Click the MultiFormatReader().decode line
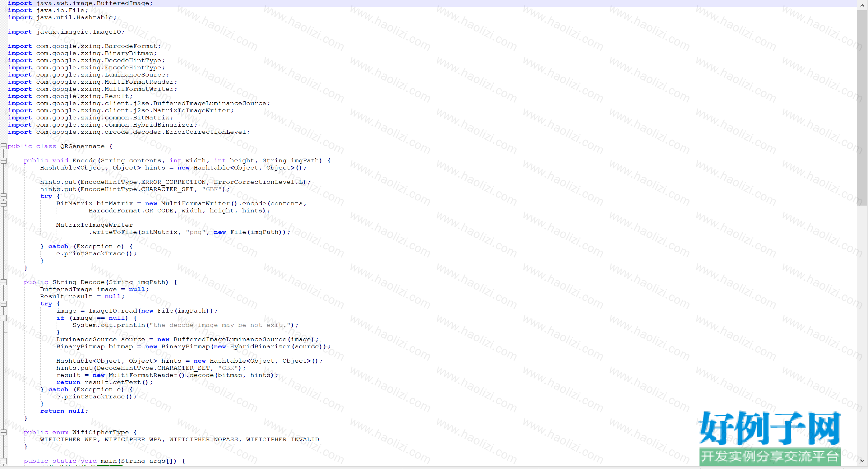This screenshot has height=469, width=868. pyautogui.click(x=167, y=375)
